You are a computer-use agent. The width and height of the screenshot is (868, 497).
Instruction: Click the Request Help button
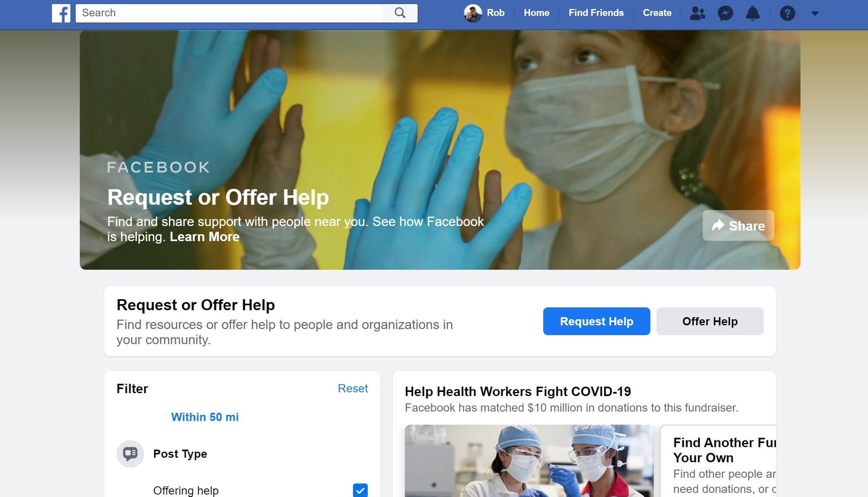click(x=597, y=321)
